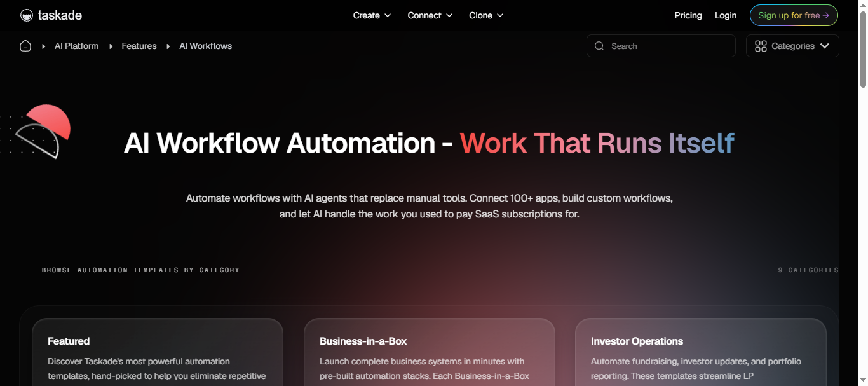
Task: Click the arrow before AI Platform breadcrumb
Action: pyautogui.click(x=44, y=46)
